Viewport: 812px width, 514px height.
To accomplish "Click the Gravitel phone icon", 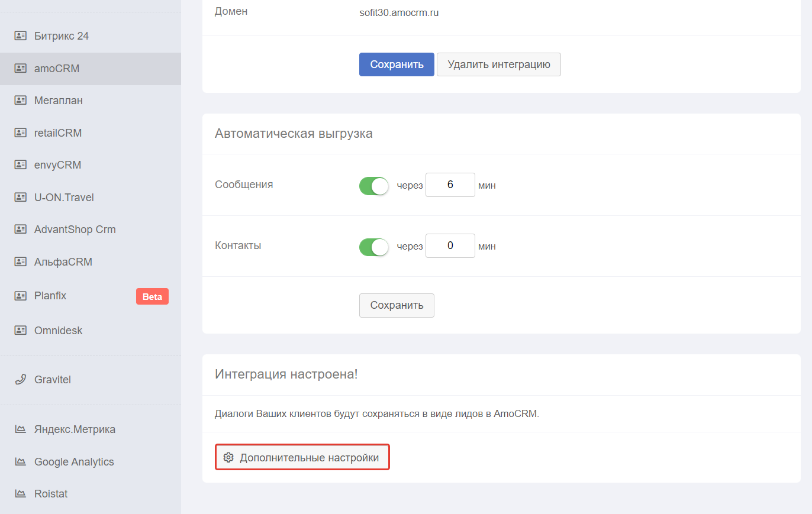I will 21,380.
